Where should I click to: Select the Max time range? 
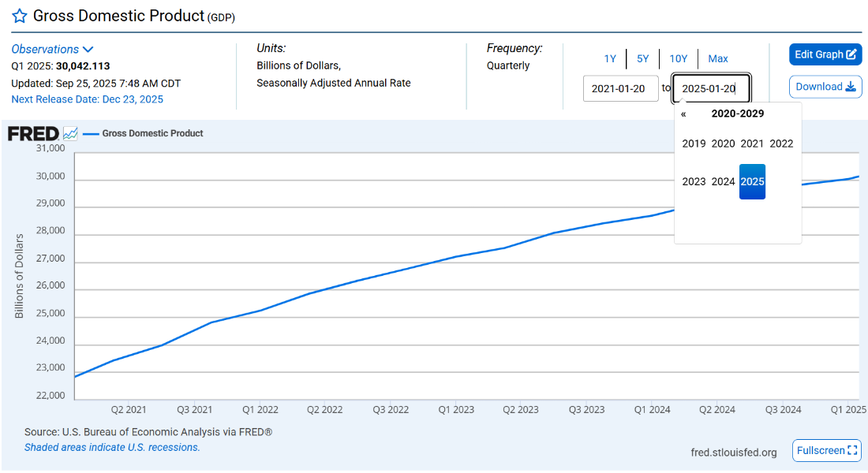coord(718,58)
